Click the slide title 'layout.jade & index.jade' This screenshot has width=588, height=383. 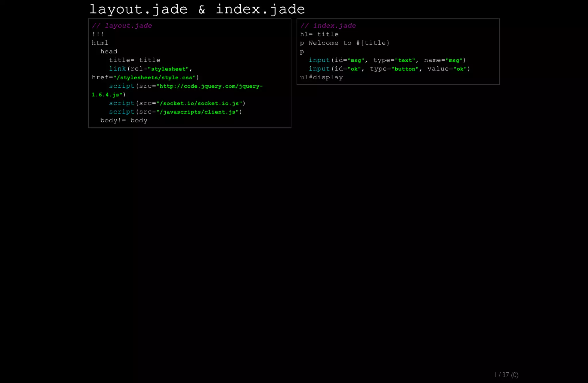tap(197, 9)
